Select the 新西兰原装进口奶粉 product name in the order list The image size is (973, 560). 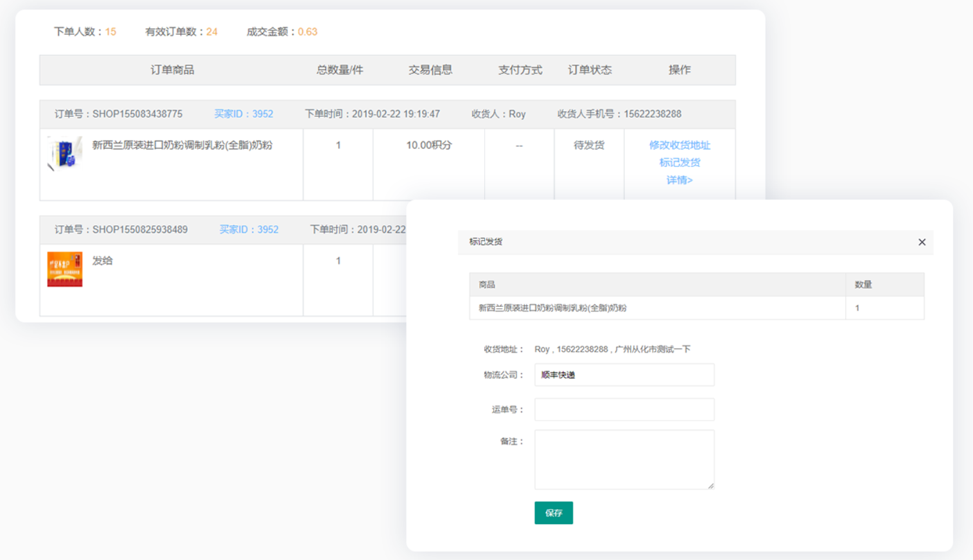click(182, 145)
